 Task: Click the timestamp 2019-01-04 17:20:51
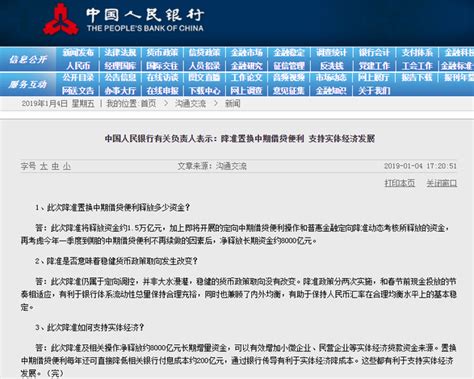[420, 166]
